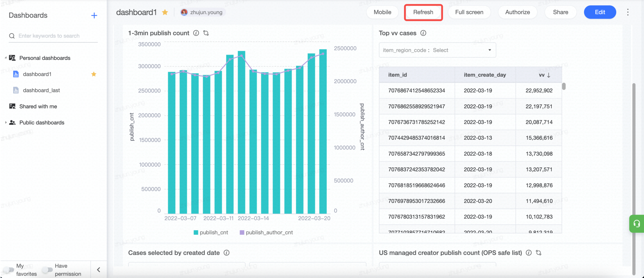Click the Personal dashboards folder icon
The height and width of the screenshot is (278, 644).
point(12,58)
